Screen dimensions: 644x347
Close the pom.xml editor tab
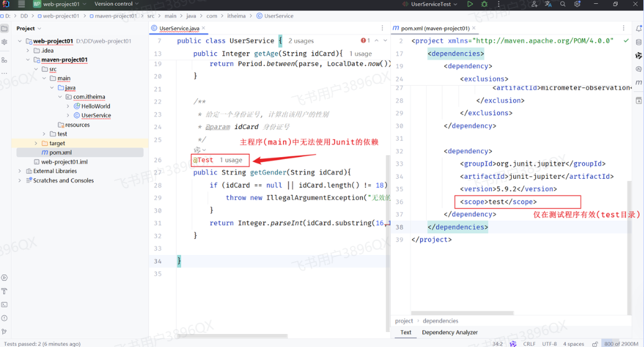[x=473, y=29]
